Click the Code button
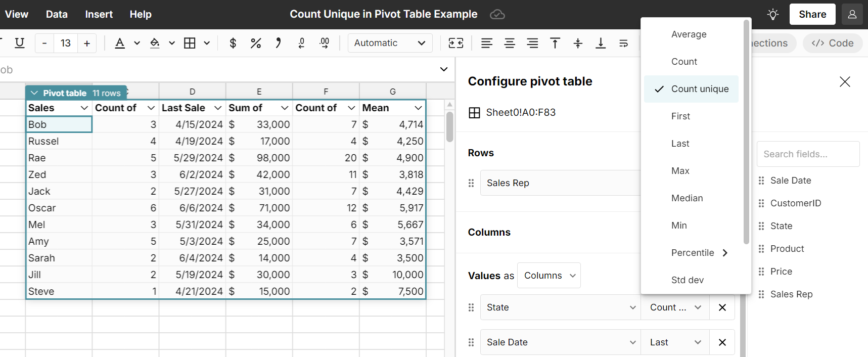 (x=833, y=43)
